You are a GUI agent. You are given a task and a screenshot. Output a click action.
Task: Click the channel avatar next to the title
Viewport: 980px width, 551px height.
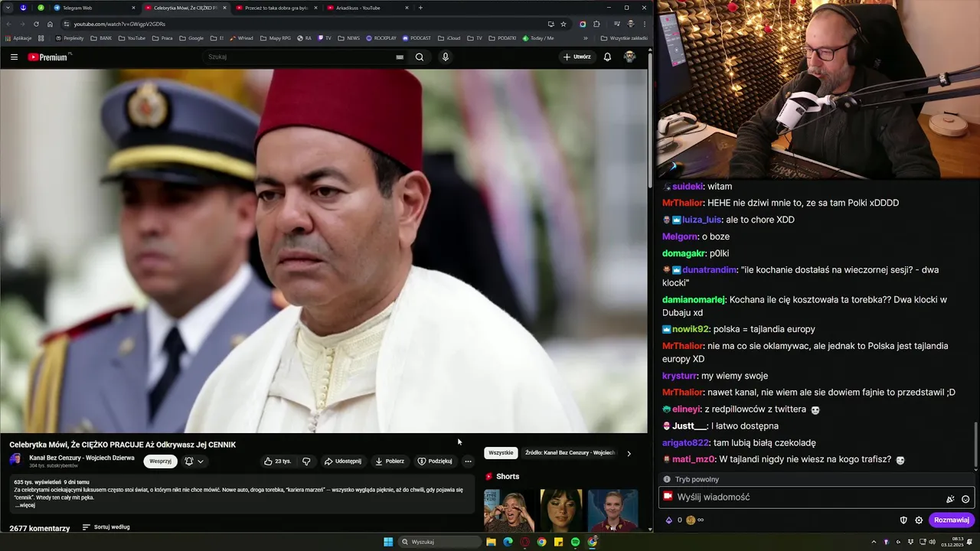15,460
